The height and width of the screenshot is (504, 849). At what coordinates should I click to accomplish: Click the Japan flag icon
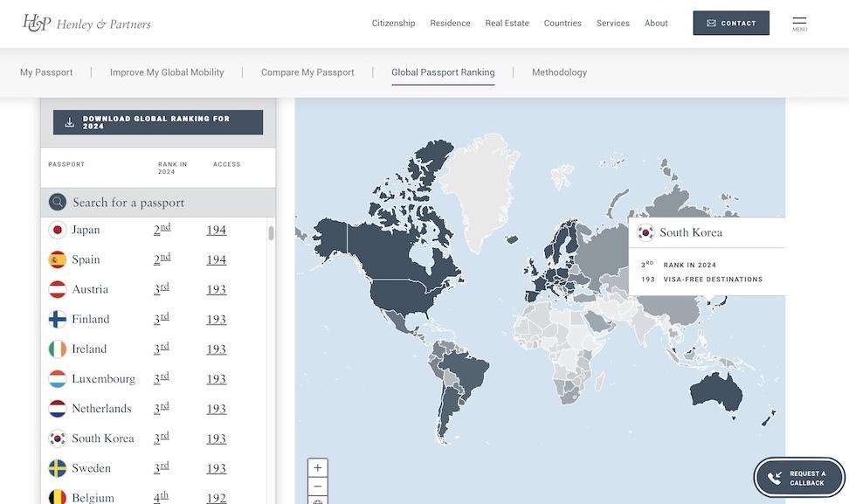click(58, 230)
